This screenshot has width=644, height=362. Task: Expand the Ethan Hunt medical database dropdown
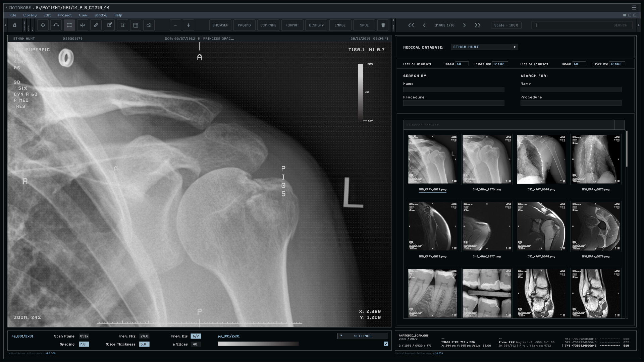515,47
